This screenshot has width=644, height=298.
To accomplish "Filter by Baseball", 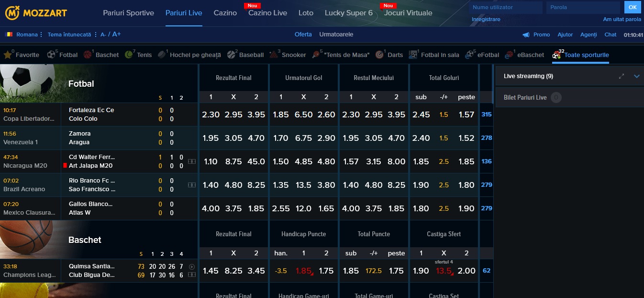I will click(245, 55).
